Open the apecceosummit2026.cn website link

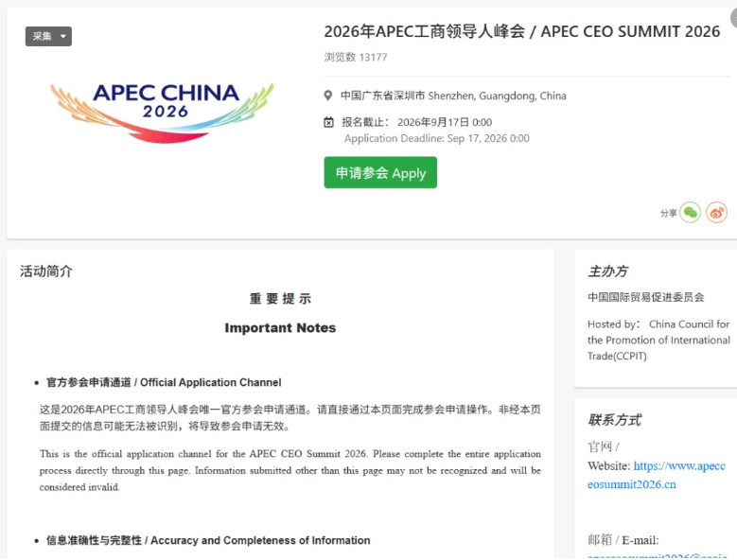(657, 475)
